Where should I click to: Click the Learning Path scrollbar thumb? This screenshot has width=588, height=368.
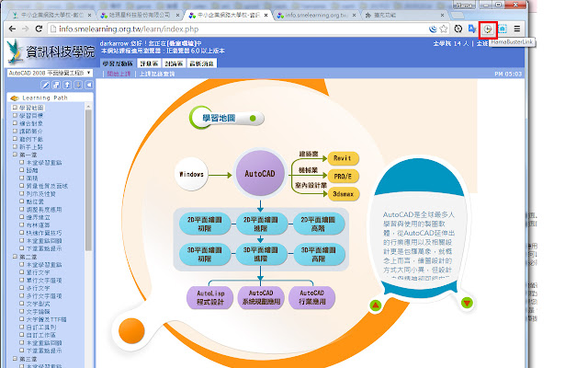point(88,180)
